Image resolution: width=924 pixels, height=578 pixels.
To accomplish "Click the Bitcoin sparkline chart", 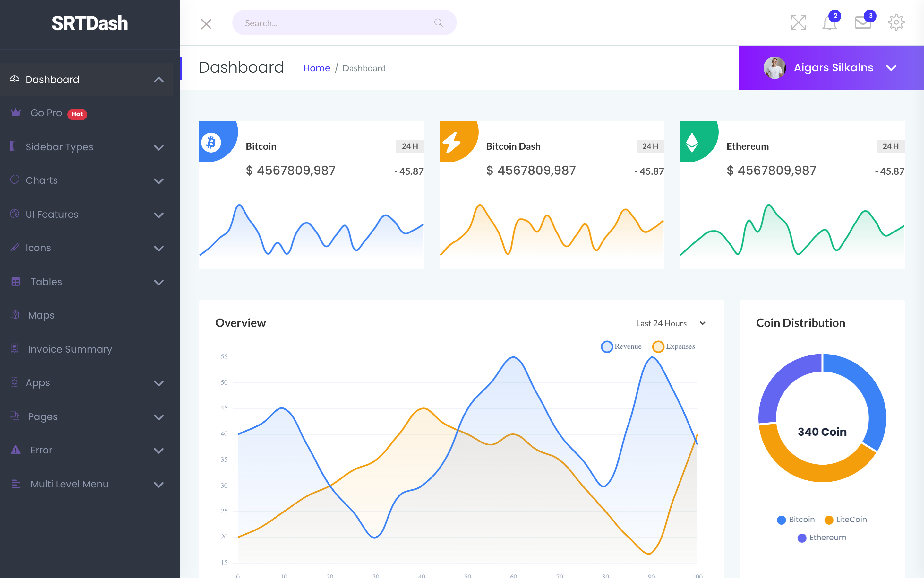I will 311,230.
